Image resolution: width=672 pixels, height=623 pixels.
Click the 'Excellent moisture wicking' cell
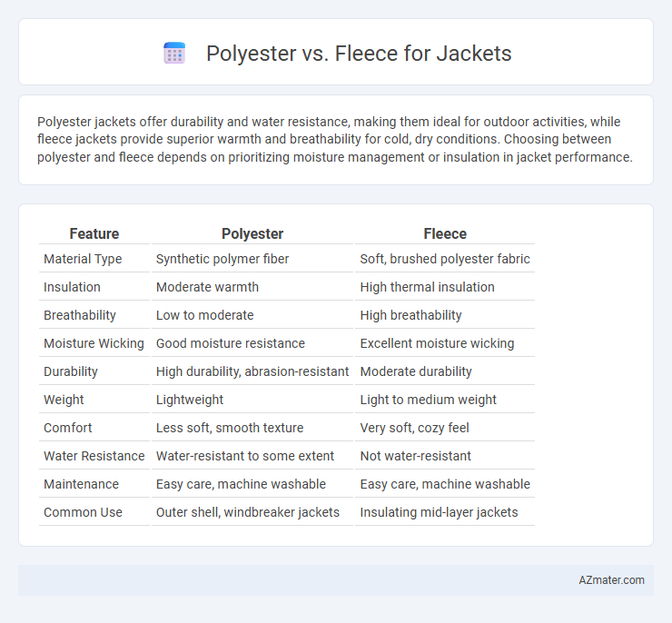click(x=437, y=343)
